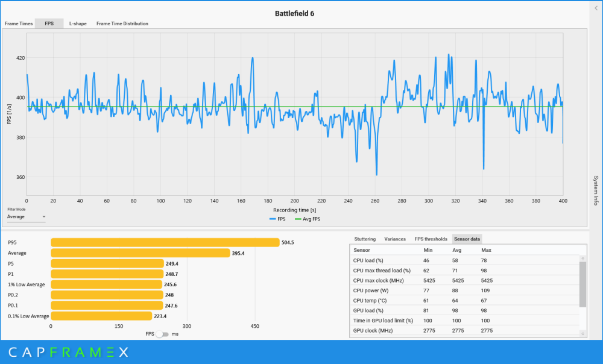Viewport: 603px width, 364px height.
Task: Click the Battlefield 6 chart title
Action: coord(295,13)
